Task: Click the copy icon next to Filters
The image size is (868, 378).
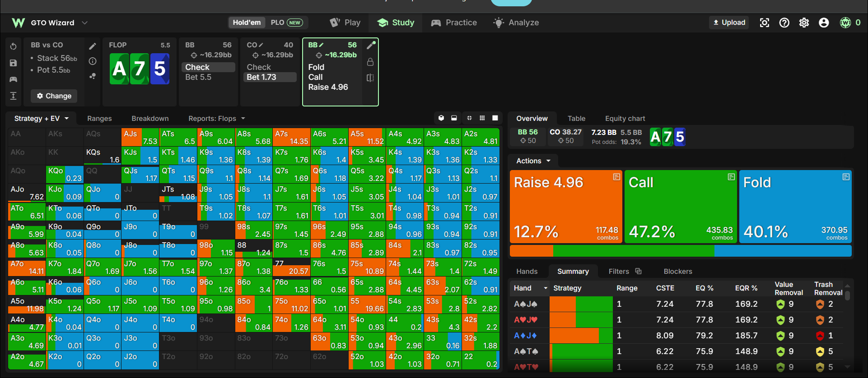Action: 638,271
